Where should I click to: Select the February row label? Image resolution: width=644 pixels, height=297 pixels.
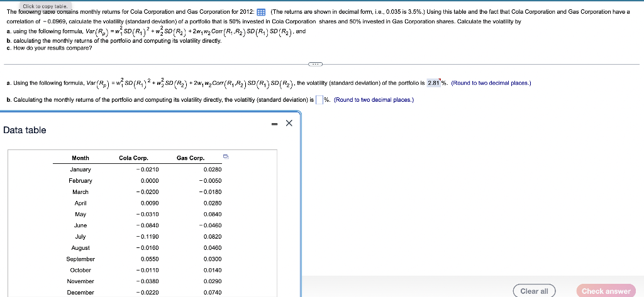pyautogui.click(x=80, y=180)
